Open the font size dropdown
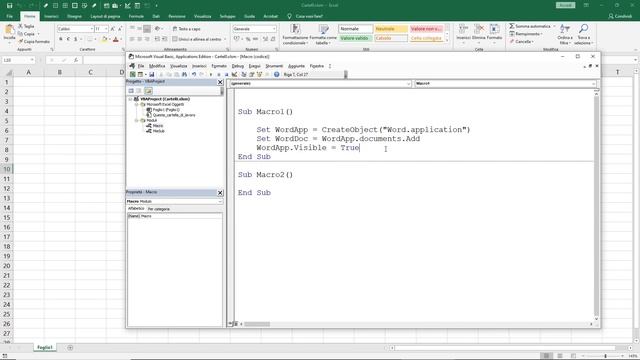The width and height of the screenshot is (640, 360). [x=106, y=29]
